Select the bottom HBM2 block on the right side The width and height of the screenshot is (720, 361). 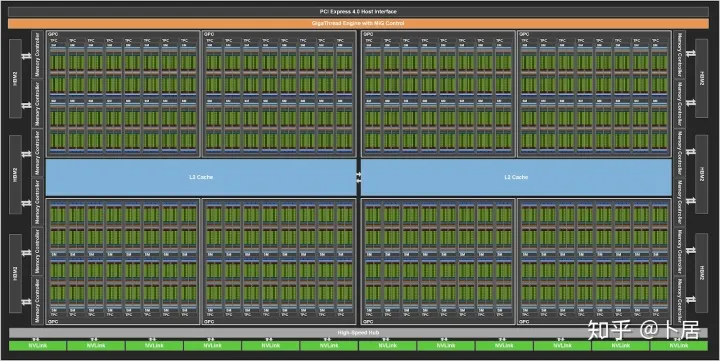pyautogui.click(x=702, y=273)
